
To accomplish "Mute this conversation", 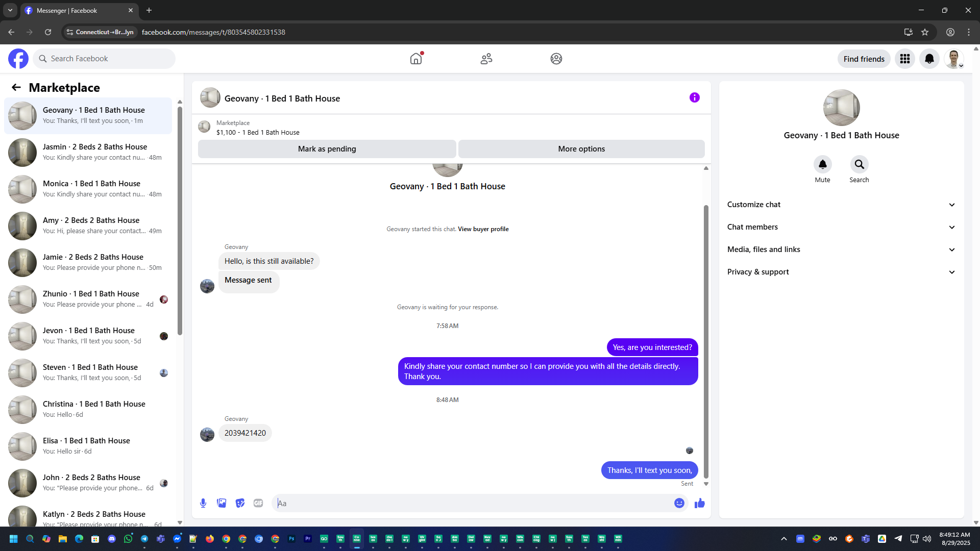I will 822,164.
